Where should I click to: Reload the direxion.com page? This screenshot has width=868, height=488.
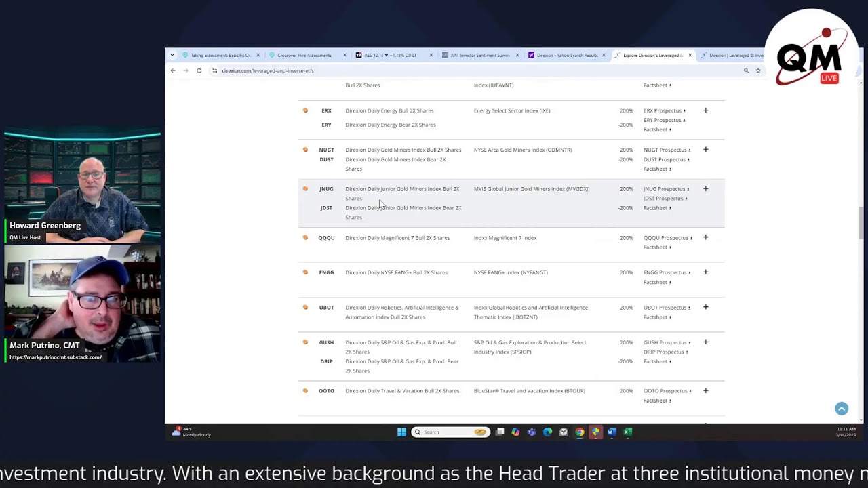pyautogui.click(x=199, y=70)
